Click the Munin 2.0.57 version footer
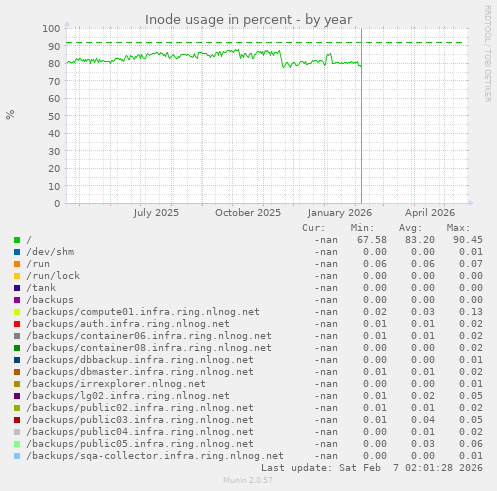Screen dimensions: 497x491 point(248,480)
